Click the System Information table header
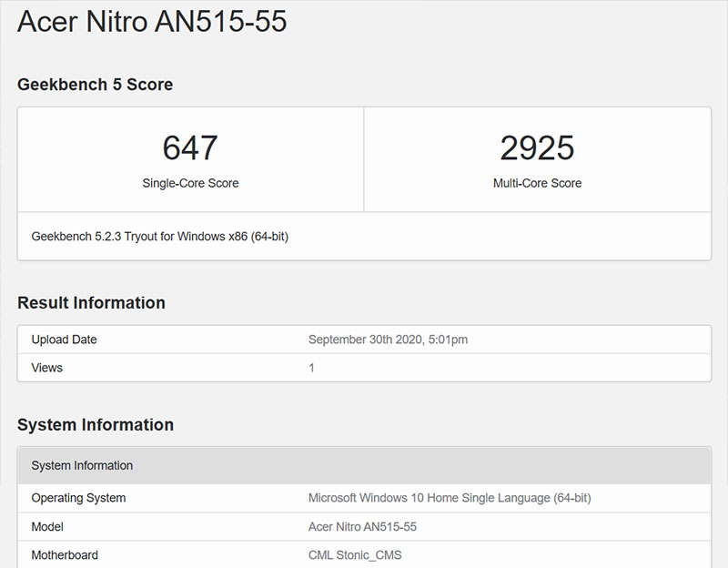The width and height of the screenshot is (728, 568). click(83, 465)
